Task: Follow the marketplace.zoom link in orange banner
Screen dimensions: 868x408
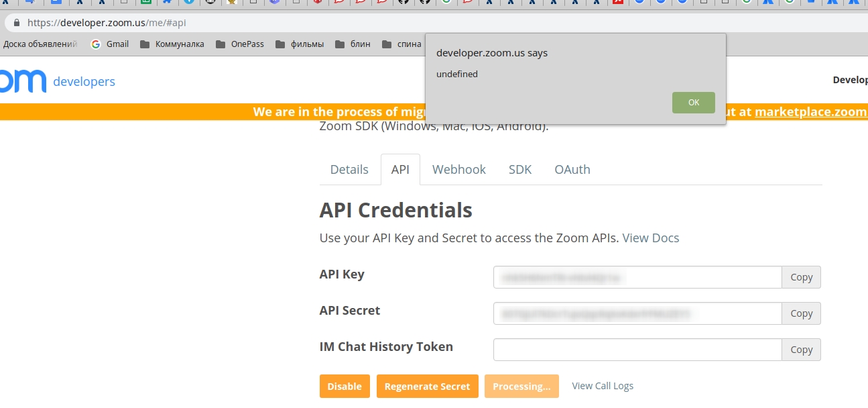Action: (x=811, y=112)
